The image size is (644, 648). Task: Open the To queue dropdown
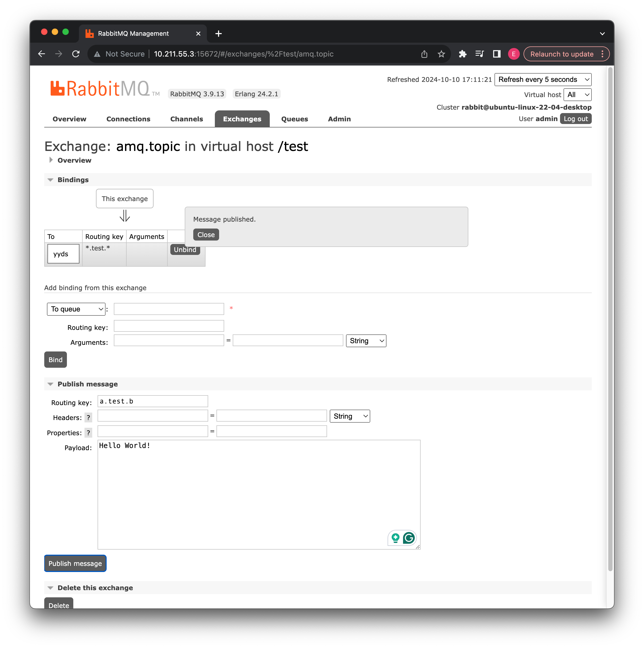(x=76, y=309)
